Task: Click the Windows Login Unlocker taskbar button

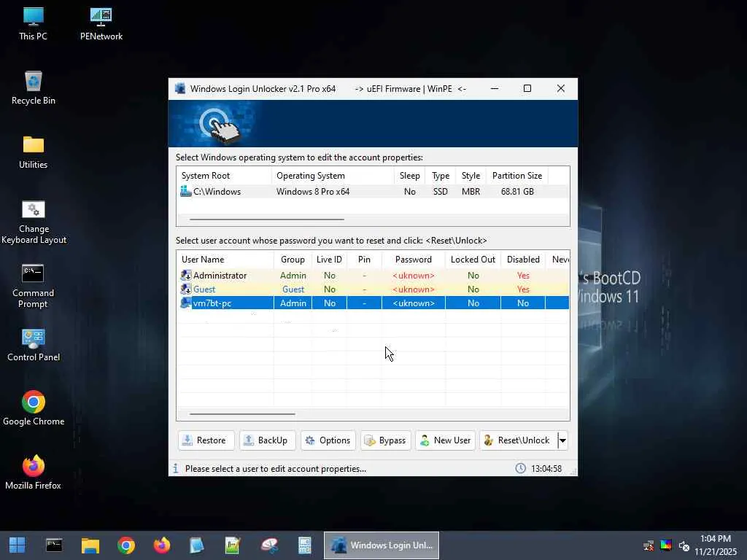Action: click(381, 545)
